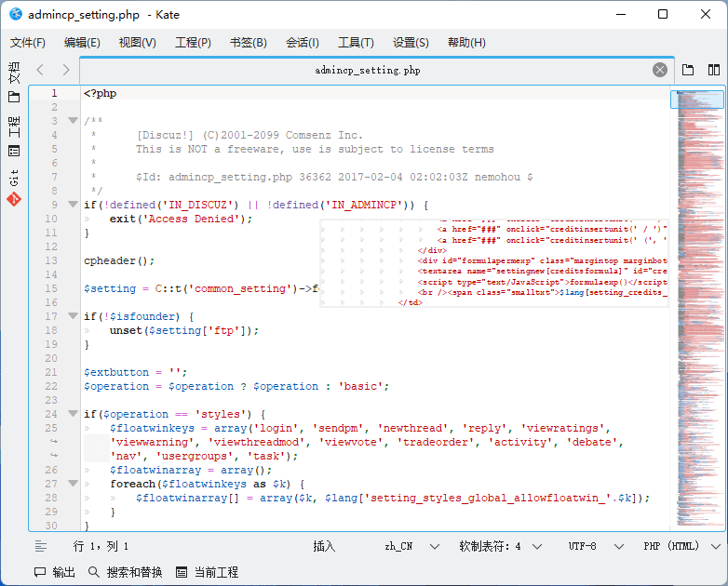
Task: Click the back navigation arrow by the tab bar
Action: coord(40,70)
